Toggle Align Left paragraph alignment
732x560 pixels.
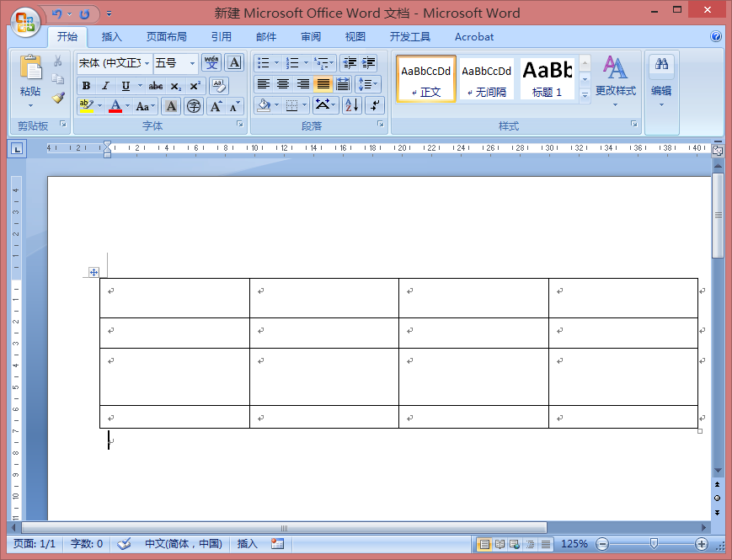point(264,84)
